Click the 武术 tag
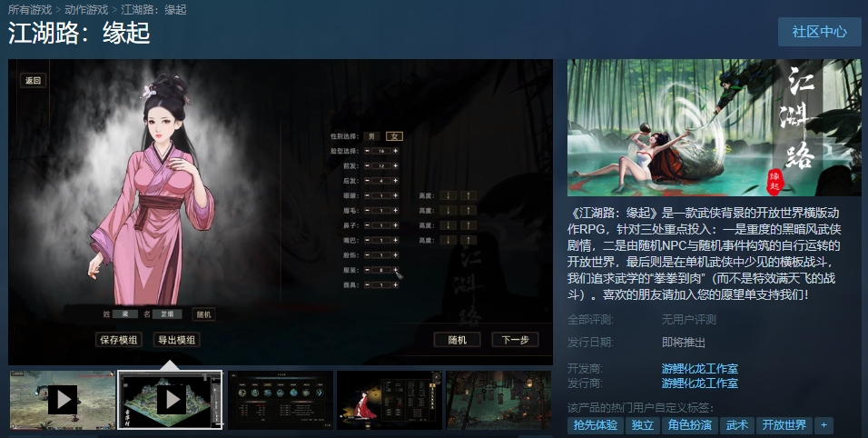This screenshot has height=438, width=868. (x=737, y=425)
